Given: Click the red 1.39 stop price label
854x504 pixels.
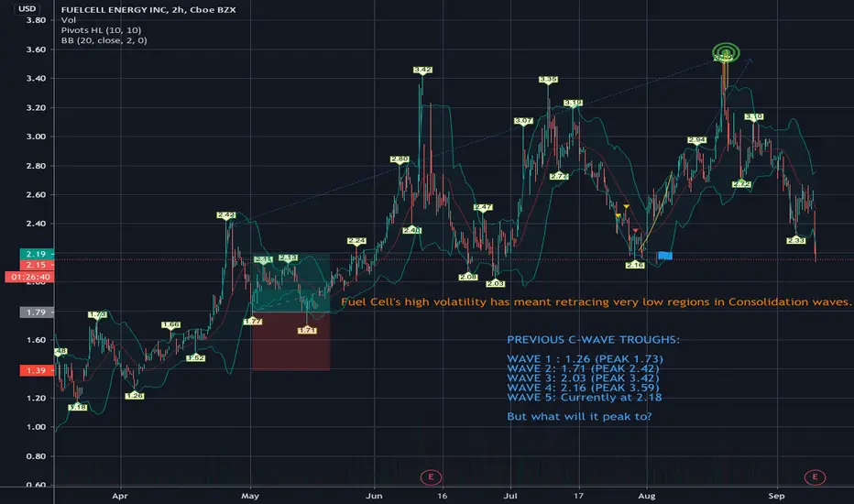Looking at the screenshot, I should coord(37,370).
